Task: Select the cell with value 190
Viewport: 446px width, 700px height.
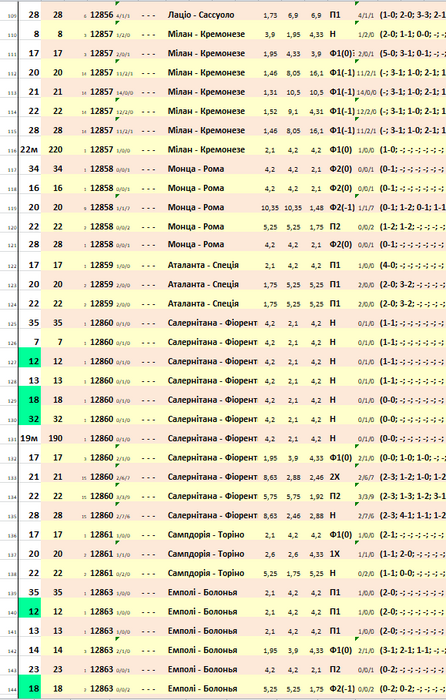Action: [x=56, y=438]
